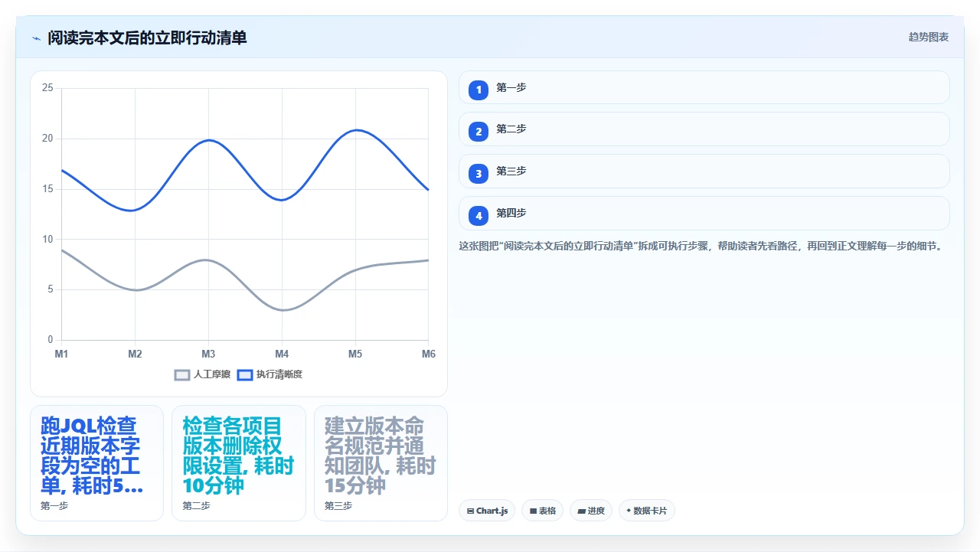Open the 第二步 step row
980x552 pixels.
[704, 129]
